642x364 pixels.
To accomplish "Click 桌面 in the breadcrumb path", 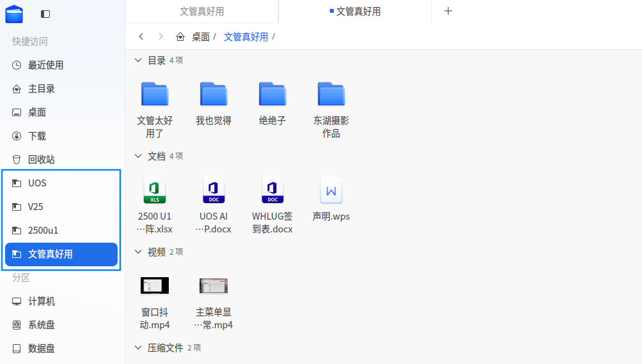I will (x=200, y=37).
